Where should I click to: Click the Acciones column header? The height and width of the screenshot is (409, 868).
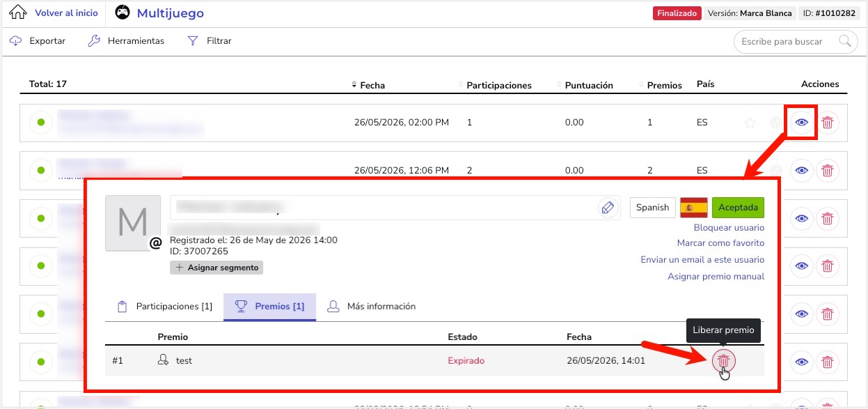[x=820, y=84]
